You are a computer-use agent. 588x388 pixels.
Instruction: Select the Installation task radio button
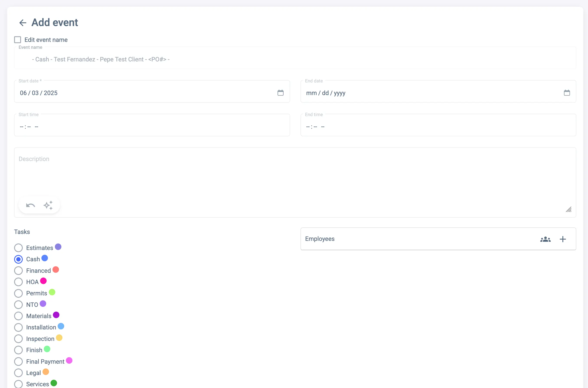tap(18, 327)
